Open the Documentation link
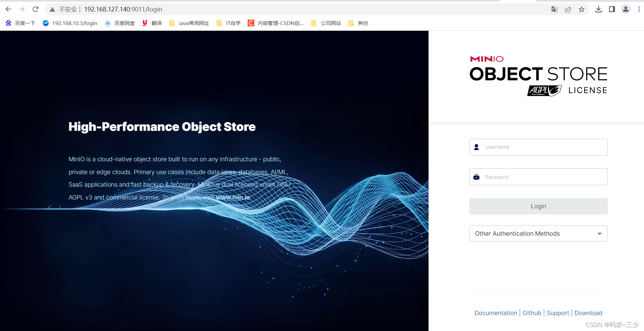Viewport: 644px width, 331px height. [x=496, y=313]
